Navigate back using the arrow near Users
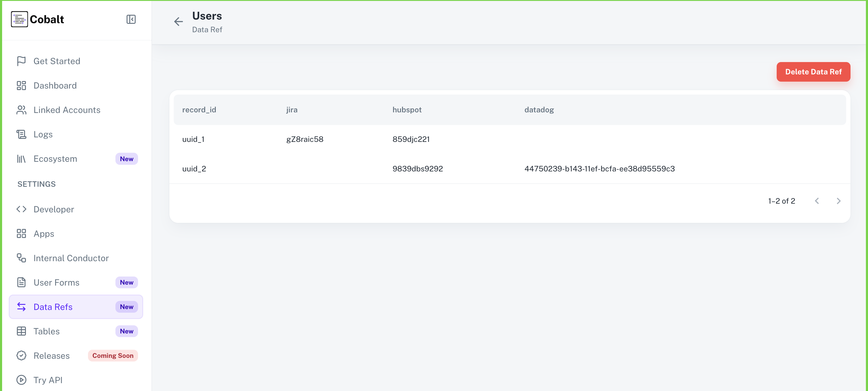Viewport: 868px width, 391px height. 178,21
